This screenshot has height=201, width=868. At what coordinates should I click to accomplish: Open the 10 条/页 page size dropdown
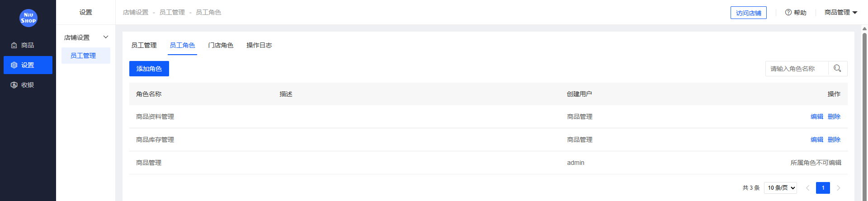point(781,188)
